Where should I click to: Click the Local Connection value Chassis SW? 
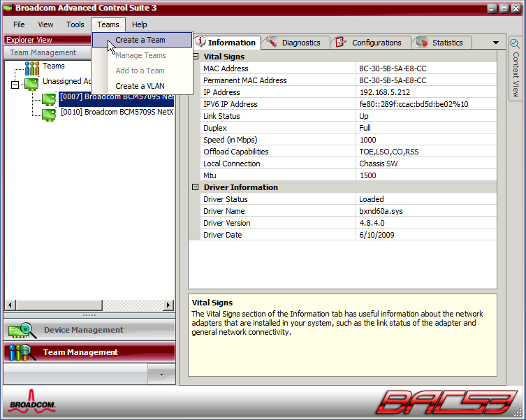[x=378, y=164]
